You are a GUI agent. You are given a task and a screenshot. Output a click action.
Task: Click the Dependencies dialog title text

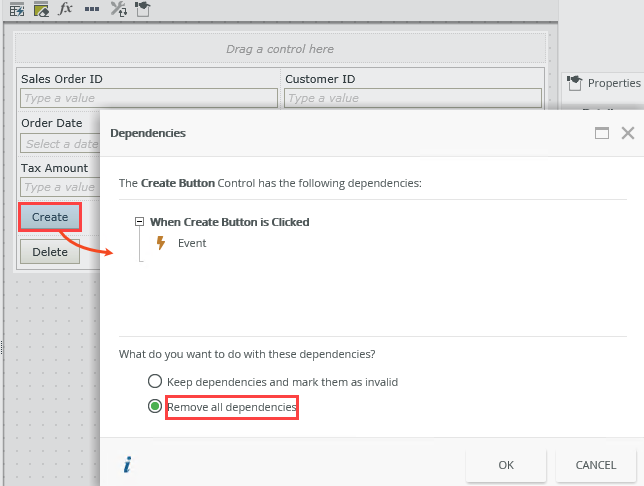pyautogui.click(x=148, y=133)
